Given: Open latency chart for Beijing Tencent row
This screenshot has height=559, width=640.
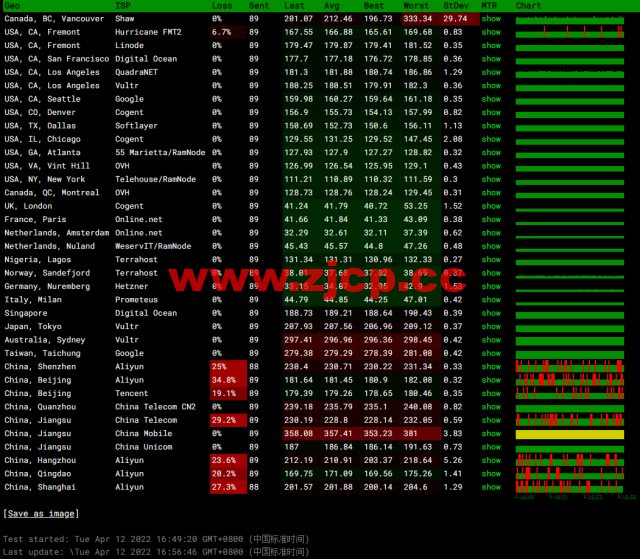Looking at the screenshot, I should [x=570, y=393].
